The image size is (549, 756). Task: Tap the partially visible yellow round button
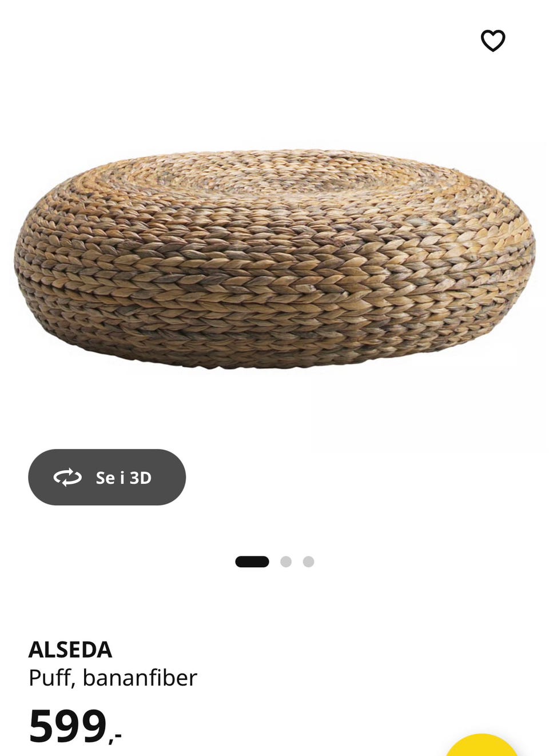482,745
